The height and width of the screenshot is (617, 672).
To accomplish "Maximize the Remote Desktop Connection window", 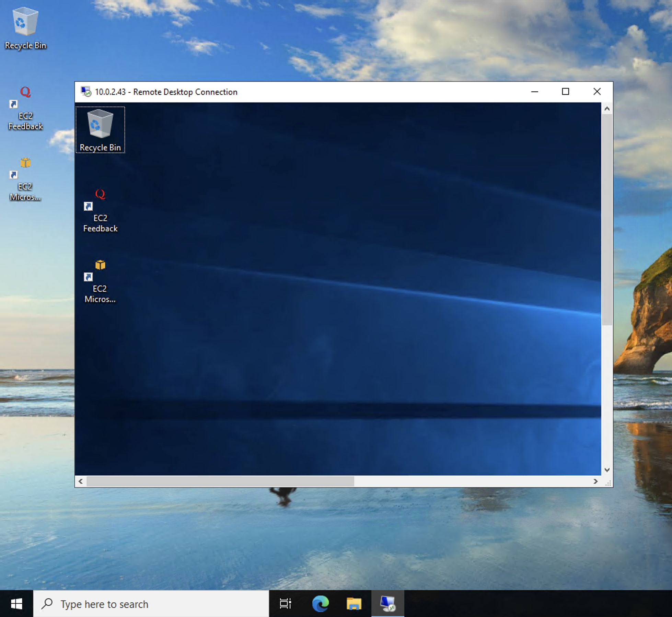I will (x=566, y=92).
